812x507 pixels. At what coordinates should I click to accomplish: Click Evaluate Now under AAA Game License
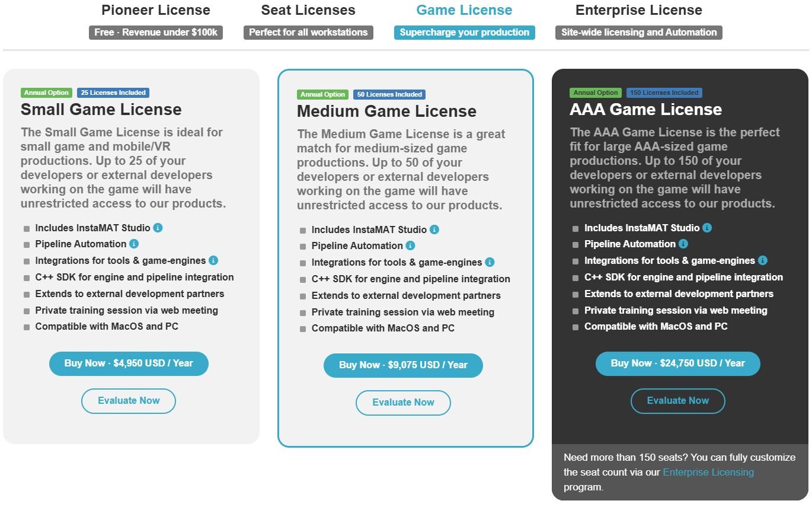(x=678, y=401)
